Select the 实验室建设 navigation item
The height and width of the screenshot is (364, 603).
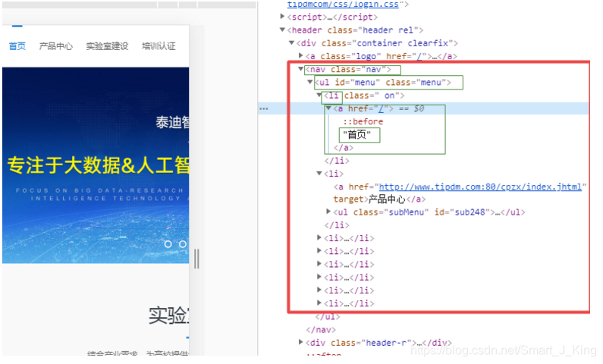click(x=107, y=46)
